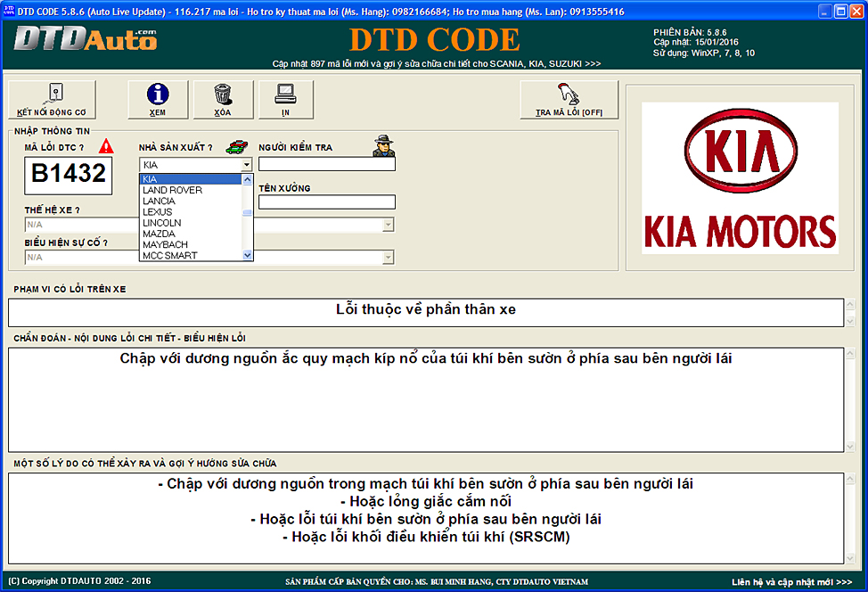Open the Biểu hiện sự cố dropdown

coord(388,258)
